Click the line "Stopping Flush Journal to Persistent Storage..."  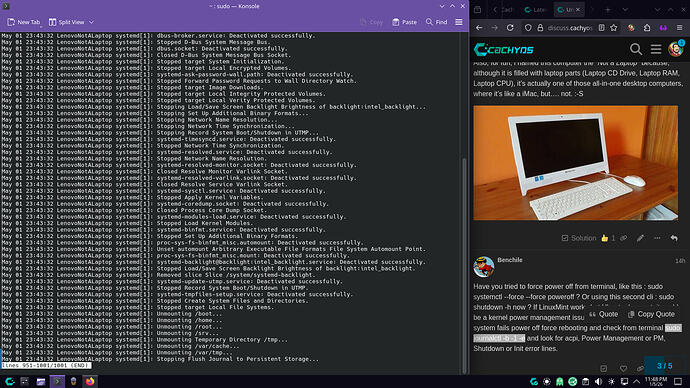[238, 359]
